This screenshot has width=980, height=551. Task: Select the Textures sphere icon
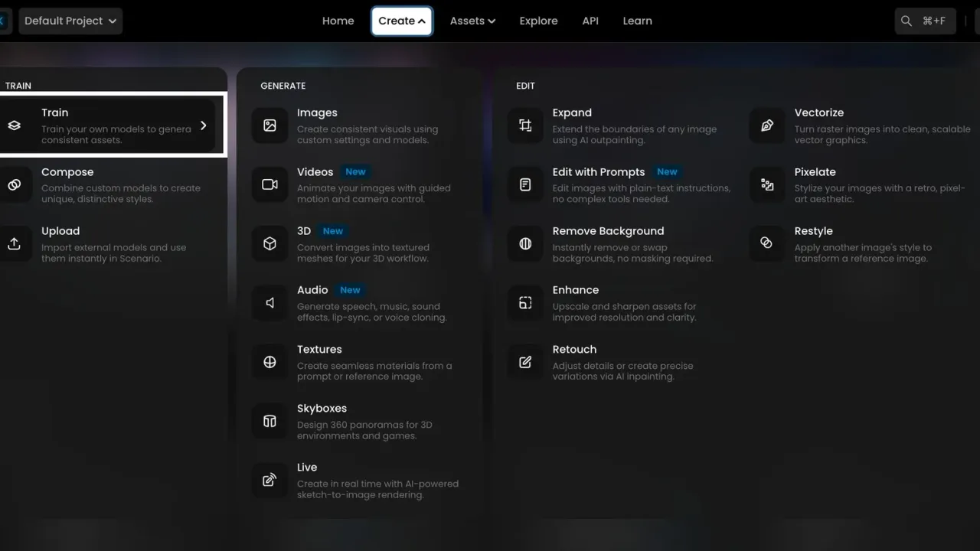click(269, 362)
